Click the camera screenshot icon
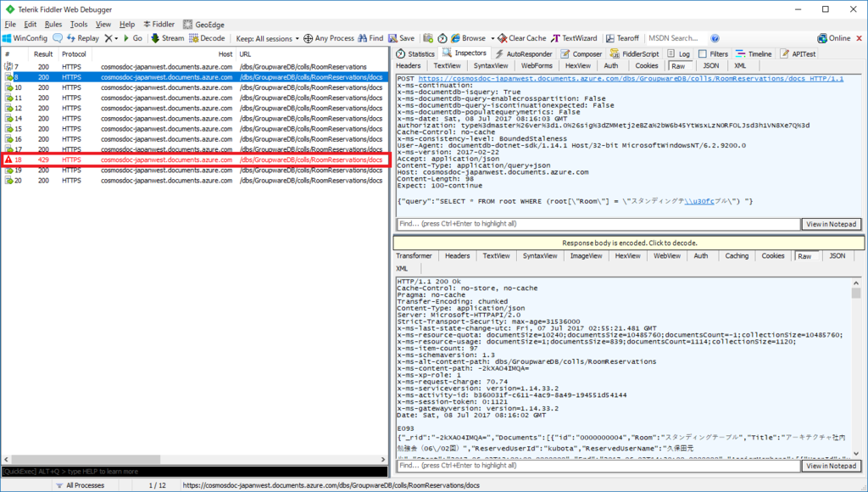868x492 pixels. coord(428,38)
